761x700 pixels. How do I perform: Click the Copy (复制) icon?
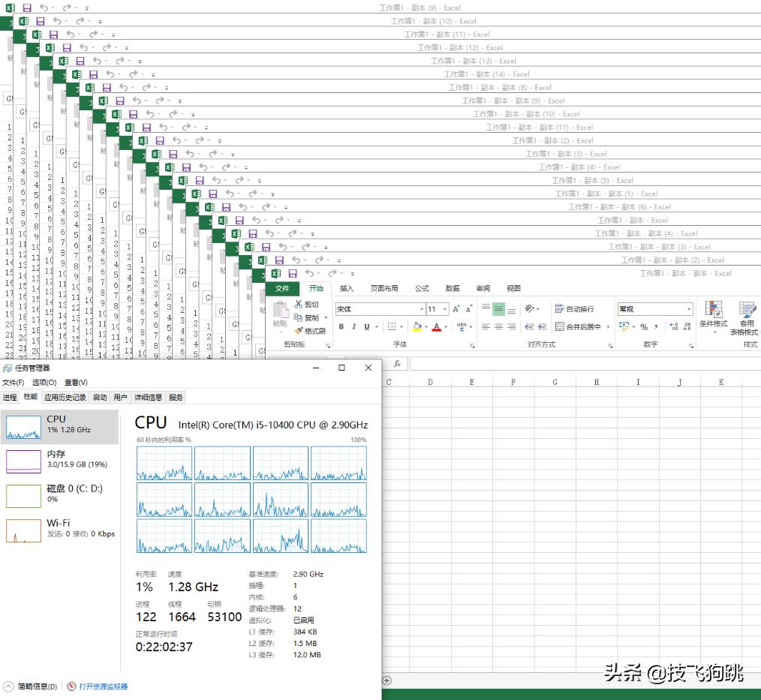pos(298,317)
